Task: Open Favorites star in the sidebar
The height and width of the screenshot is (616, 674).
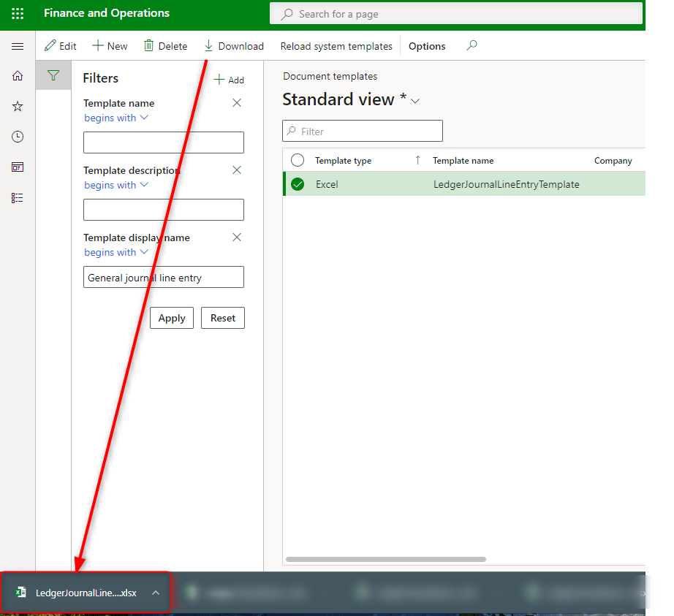Action: (x=18, y=107)
